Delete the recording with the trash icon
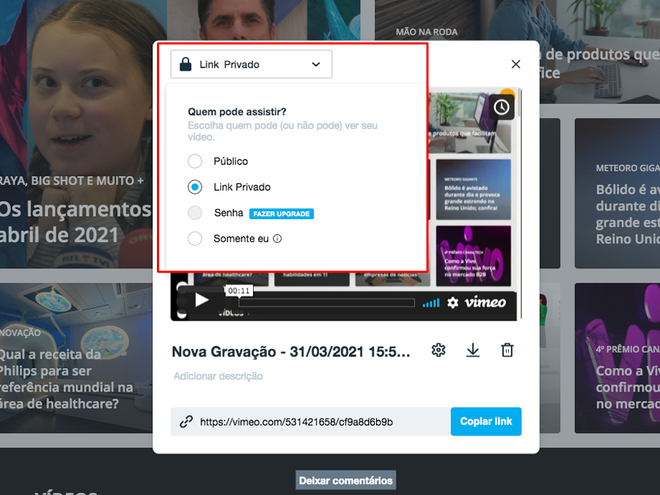 point(507,350)
